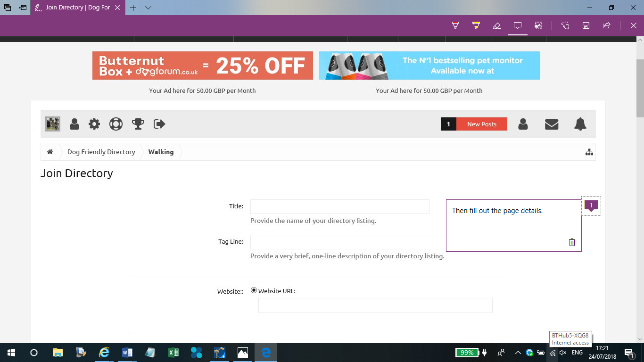This screenshot has width=644, height=362.
Task: Click the Website URL text field
Action: [375, 305]
